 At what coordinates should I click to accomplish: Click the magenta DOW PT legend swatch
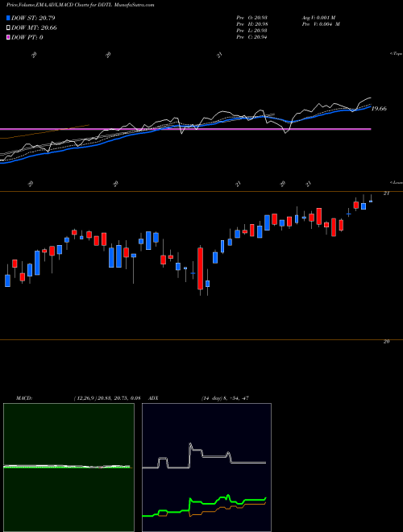tap(9, 37)
